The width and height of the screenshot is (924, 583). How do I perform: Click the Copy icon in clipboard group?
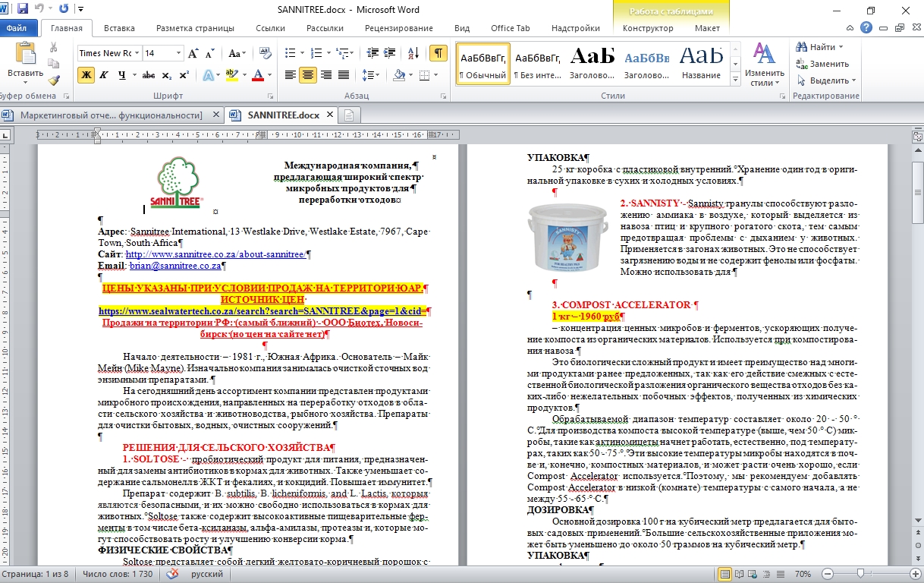click(53, 64)
